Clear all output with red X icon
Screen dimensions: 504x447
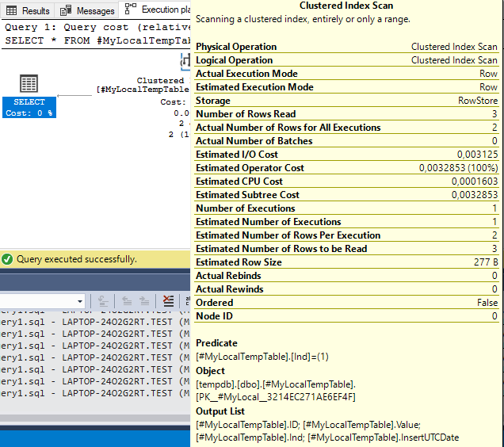(168, 301)
